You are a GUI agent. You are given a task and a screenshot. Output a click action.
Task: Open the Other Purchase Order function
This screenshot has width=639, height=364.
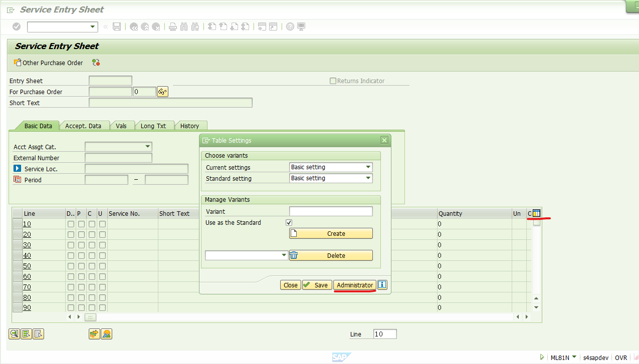pyautogui.click(x=49, y=63)
